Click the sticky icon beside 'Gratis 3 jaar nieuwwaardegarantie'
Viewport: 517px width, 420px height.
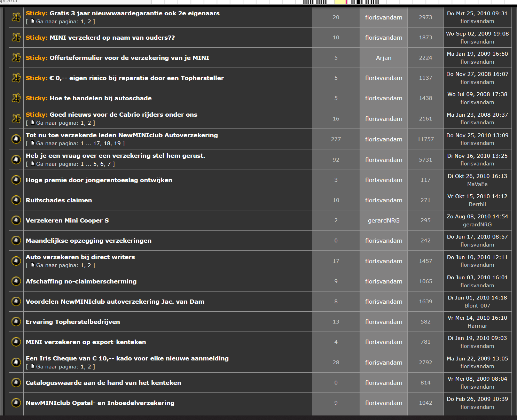(16, 17)
